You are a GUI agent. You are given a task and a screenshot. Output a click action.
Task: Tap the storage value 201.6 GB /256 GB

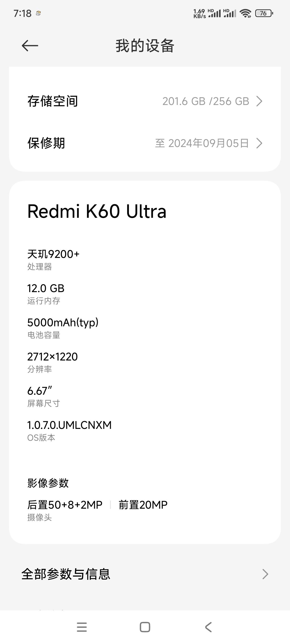point(206,101)
